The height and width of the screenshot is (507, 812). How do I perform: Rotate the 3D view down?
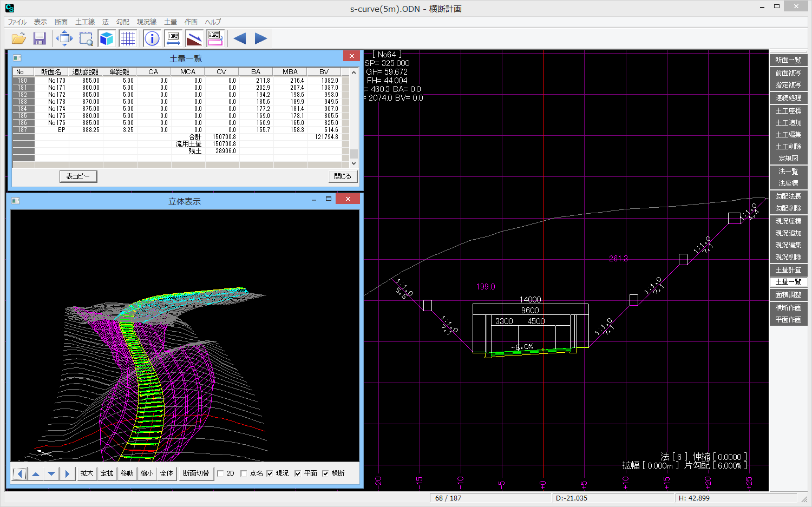(51, 474)
